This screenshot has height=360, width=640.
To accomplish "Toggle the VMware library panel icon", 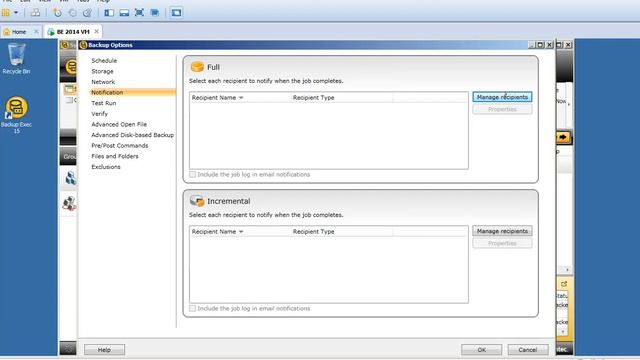I will coord(109,13).
